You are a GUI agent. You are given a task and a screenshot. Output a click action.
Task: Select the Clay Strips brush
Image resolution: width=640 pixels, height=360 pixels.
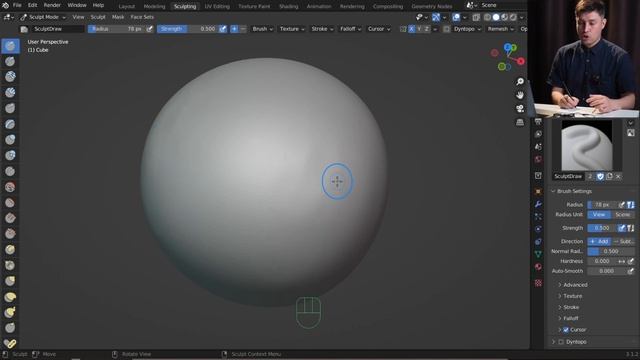pyautogui.click(x=10, y=92)
